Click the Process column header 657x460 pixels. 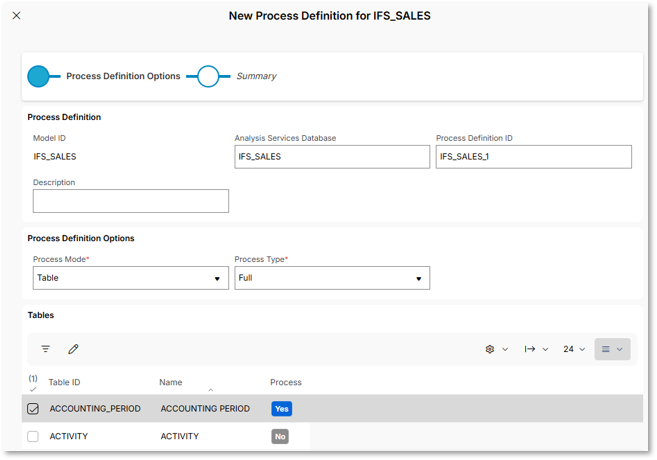point(286,382)
